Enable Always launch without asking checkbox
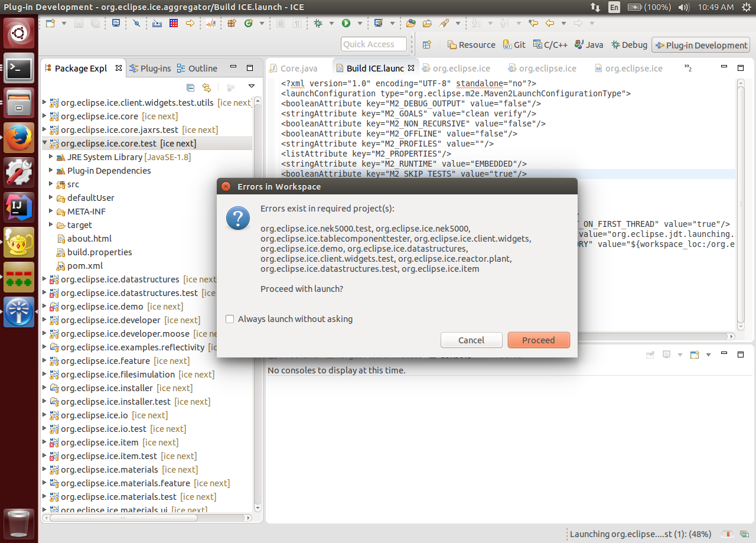Viewport: 756px width, 543px height. pyautogui.click(x=230, y=319)
